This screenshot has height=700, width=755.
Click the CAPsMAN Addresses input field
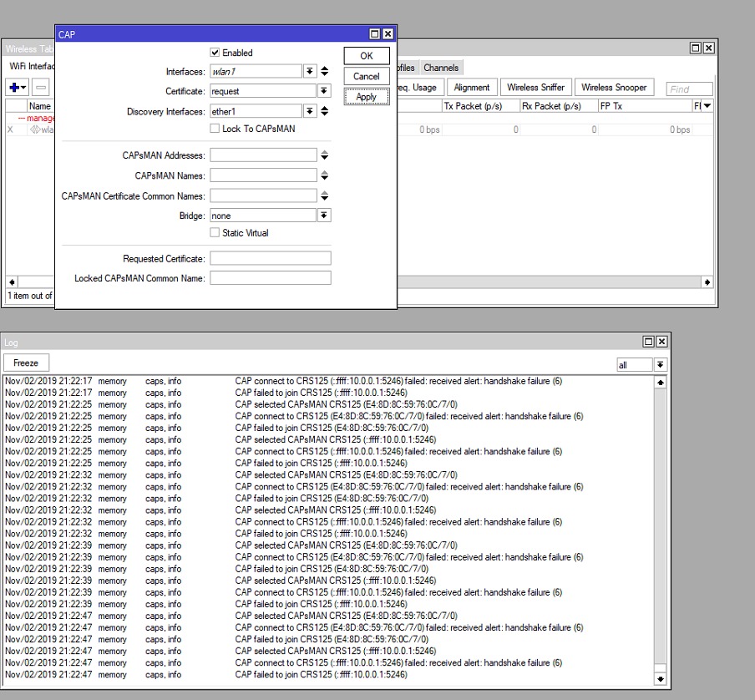(263, 155)
